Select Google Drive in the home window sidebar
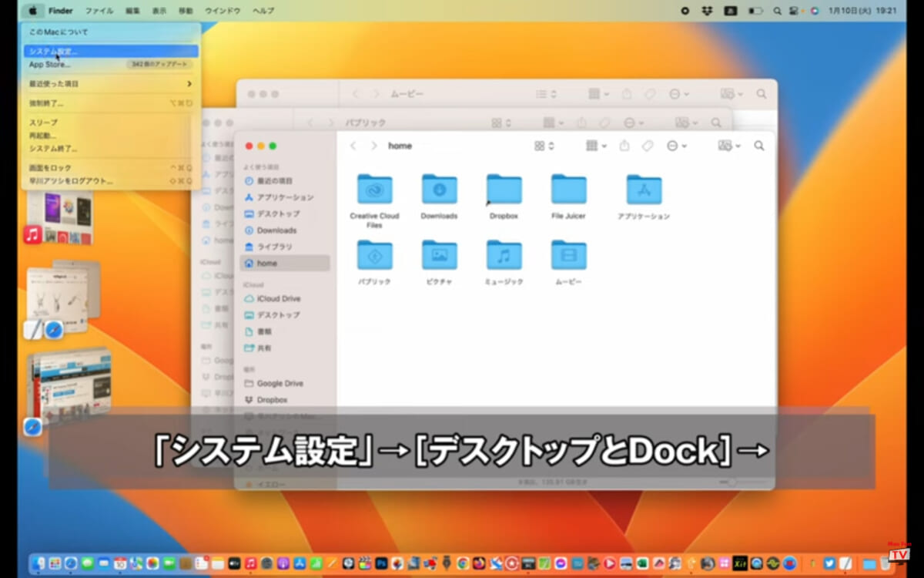This screenshot has width=924, height=578. (x=285, y=383)
